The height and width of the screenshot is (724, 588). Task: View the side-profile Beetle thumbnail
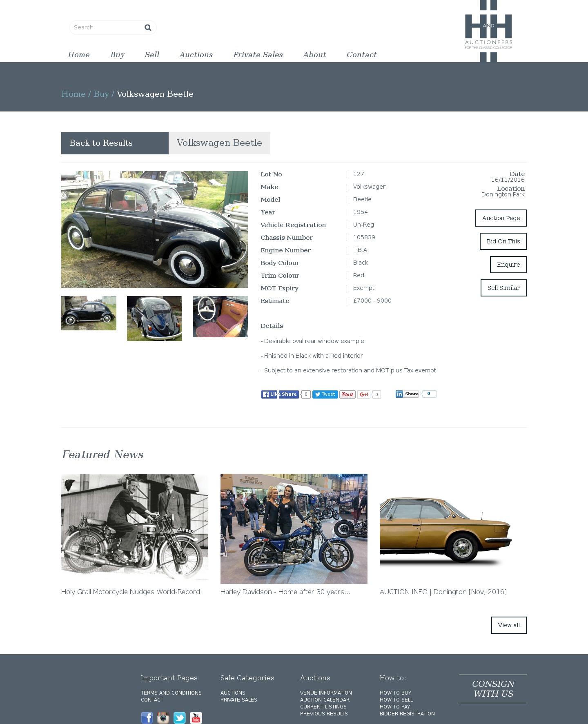pos(89,313)
